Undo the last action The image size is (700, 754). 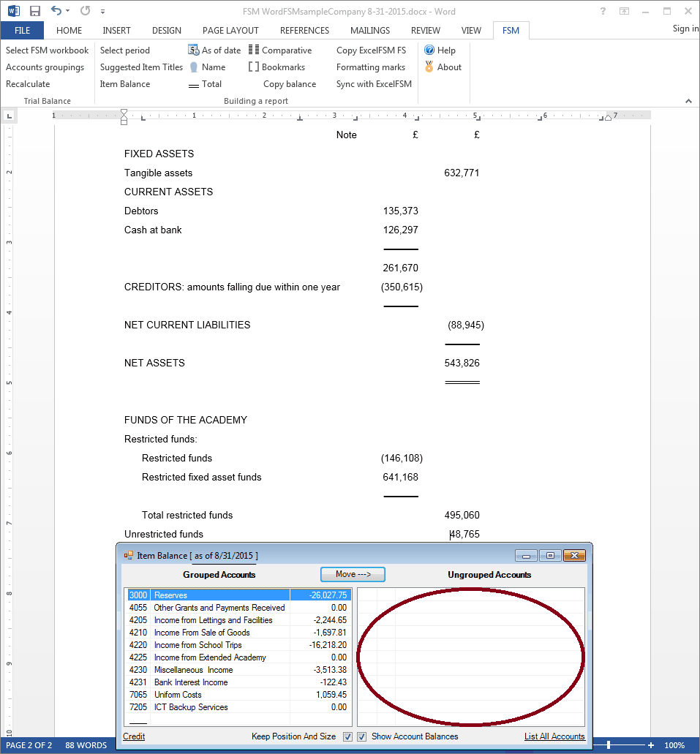tap(56, 10)
